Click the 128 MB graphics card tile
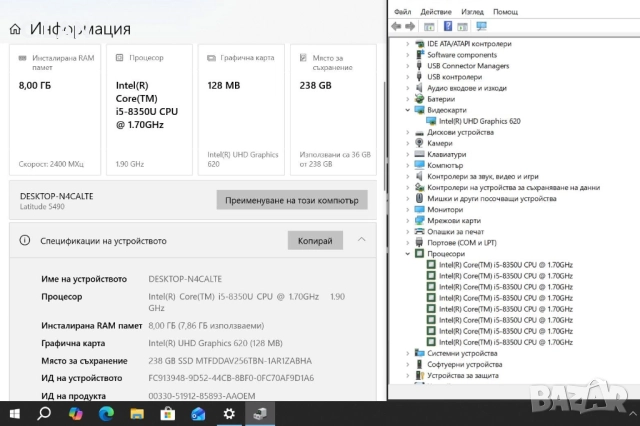This screenshot has width=640, height=426. [x=241, y=110]
